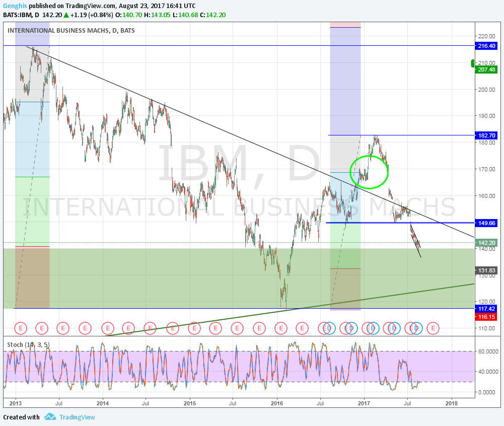The image size is (504, 426).
Task: Open the TradingView text link in footer
Action: (x=77, y=417)
